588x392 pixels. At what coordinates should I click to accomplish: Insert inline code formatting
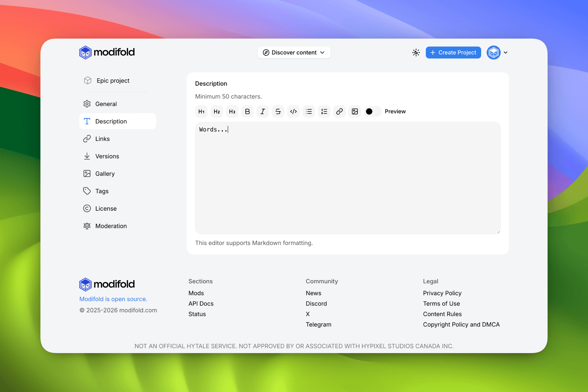293,111
